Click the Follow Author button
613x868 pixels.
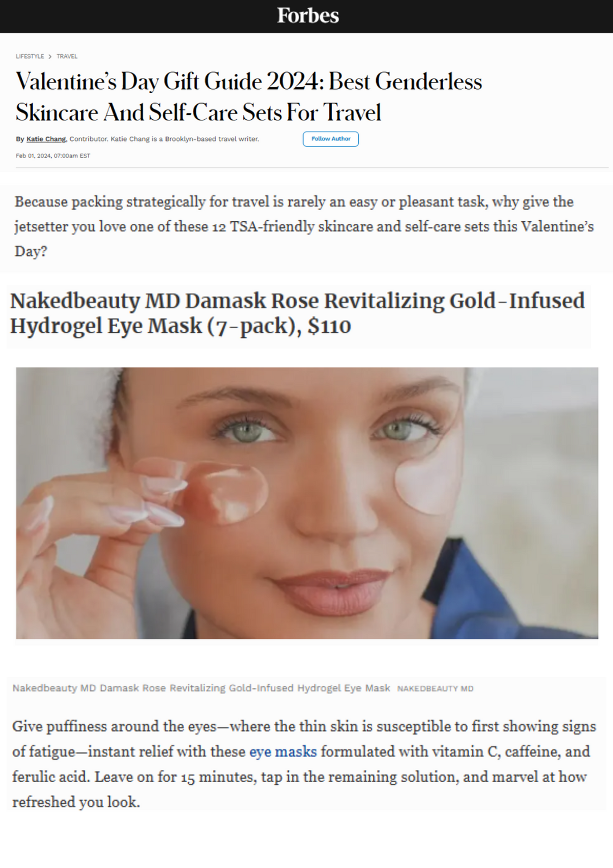[x=331, y=139]
